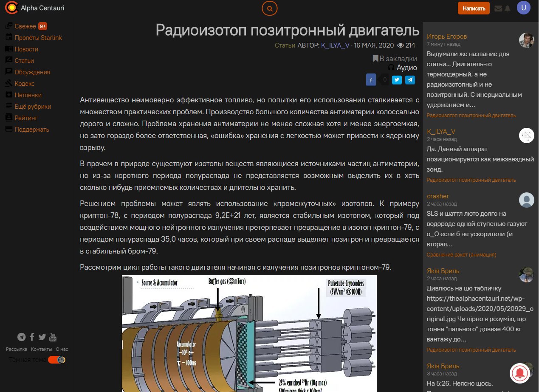Click the Свежее icon in sidebar
This screenshot has width=539, height=392.
pos(8,26)
